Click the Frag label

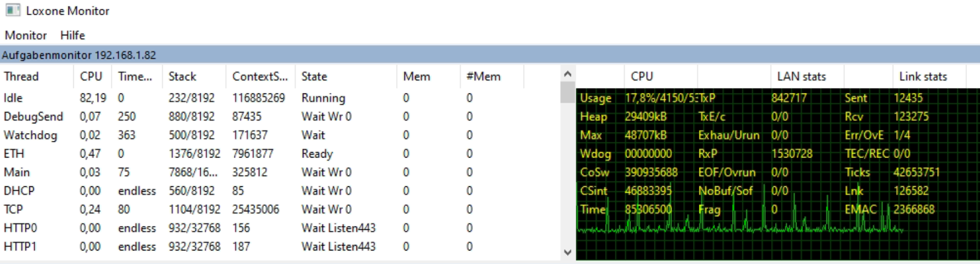[709, 209]
